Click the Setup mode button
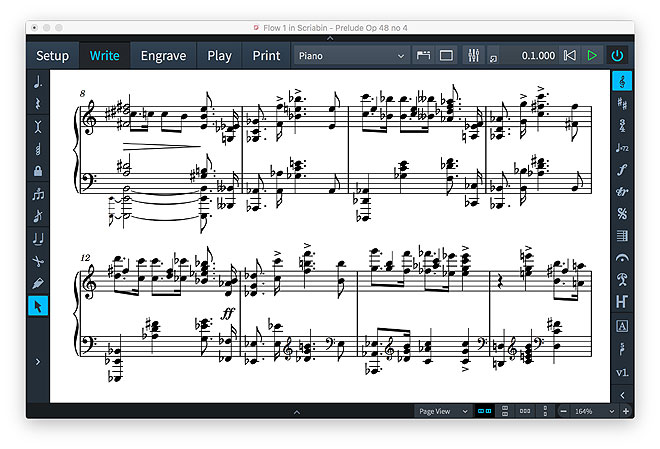 52,56
